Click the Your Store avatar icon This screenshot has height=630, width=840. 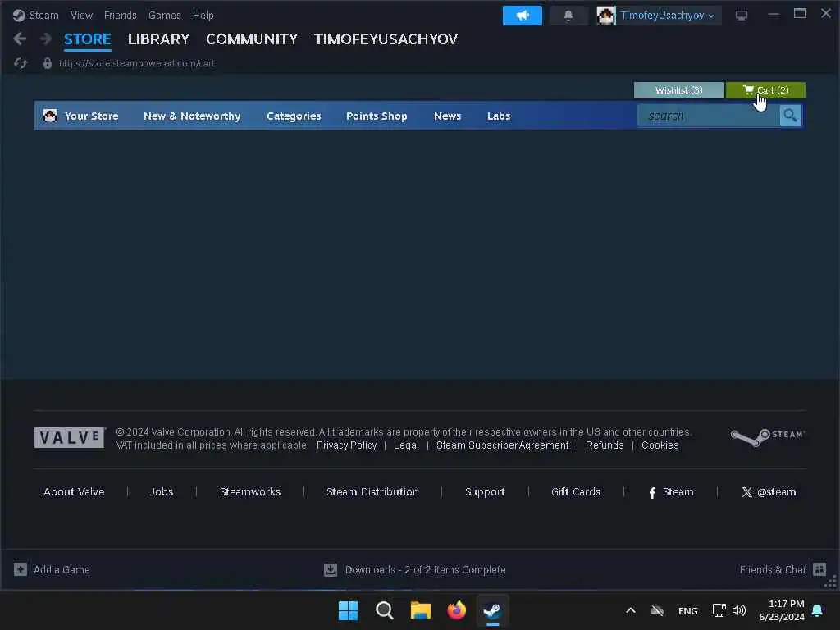pyautogui.click(x=50, y=116)
